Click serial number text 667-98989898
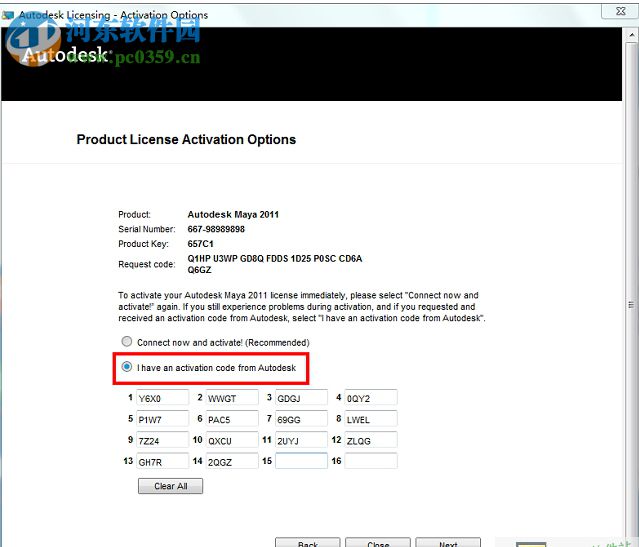The image size is (639, 547). click(216, 229)
